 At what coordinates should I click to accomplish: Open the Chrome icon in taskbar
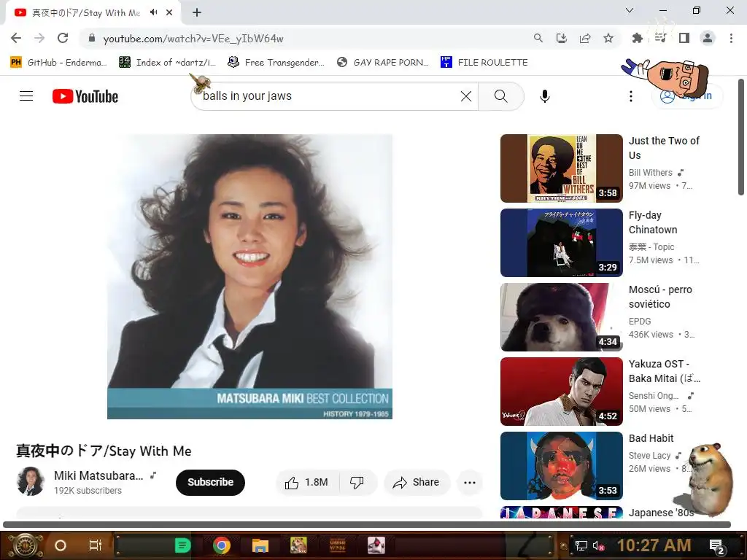(x=222, y=545)
